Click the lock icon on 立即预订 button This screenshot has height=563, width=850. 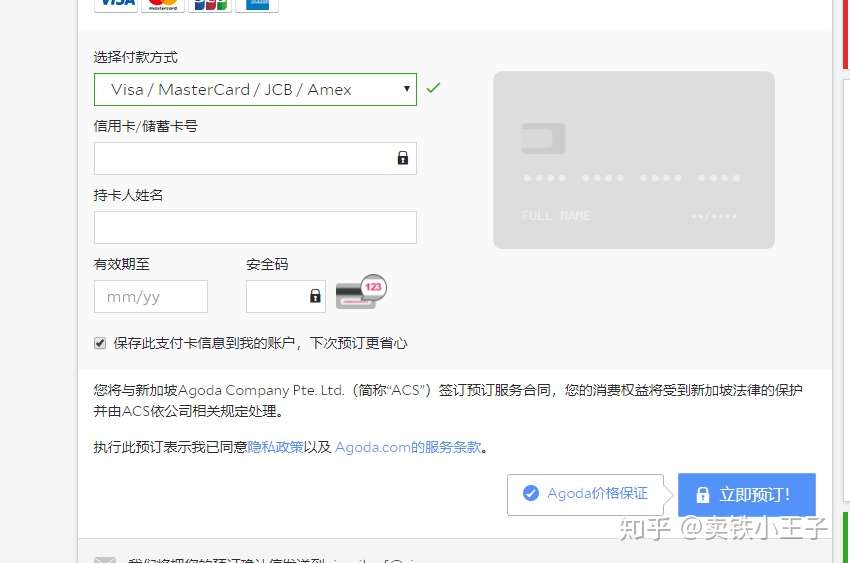point(703,494)
